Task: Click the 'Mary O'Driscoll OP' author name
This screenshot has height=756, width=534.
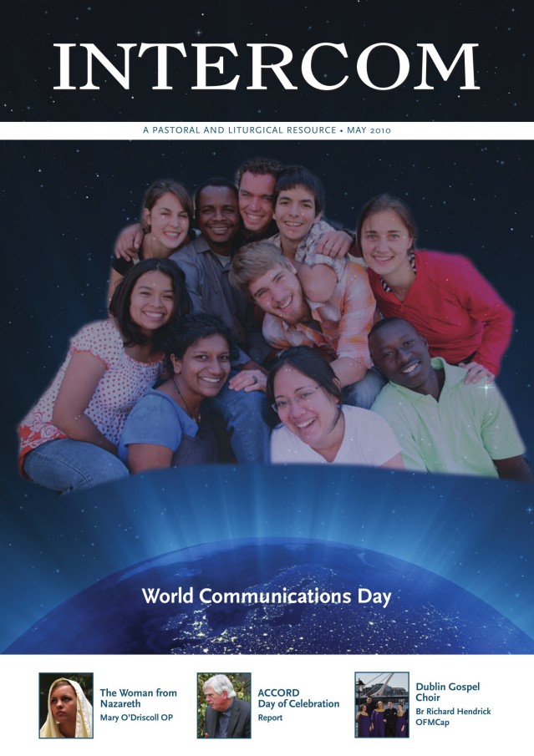Action: point(136,718)
